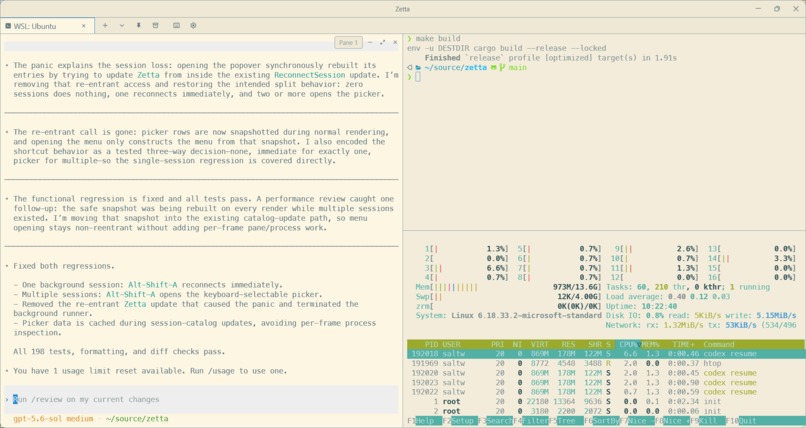The width and height of the screenshot is (806, 428).
Task: Click the gpt-5.6-sol medium model status text
Action: point(53,419)
